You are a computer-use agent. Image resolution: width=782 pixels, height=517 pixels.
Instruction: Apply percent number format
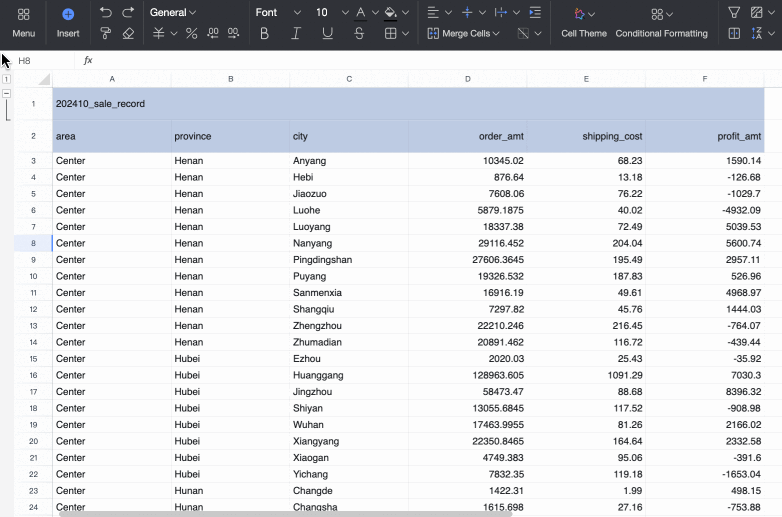point(192,34)
